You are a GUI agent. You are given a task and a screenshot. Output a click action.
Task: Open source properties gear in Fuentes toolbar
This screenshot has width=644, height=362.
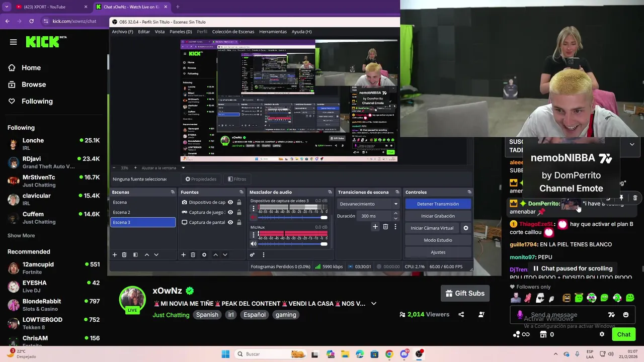click(x=204, y=255)
